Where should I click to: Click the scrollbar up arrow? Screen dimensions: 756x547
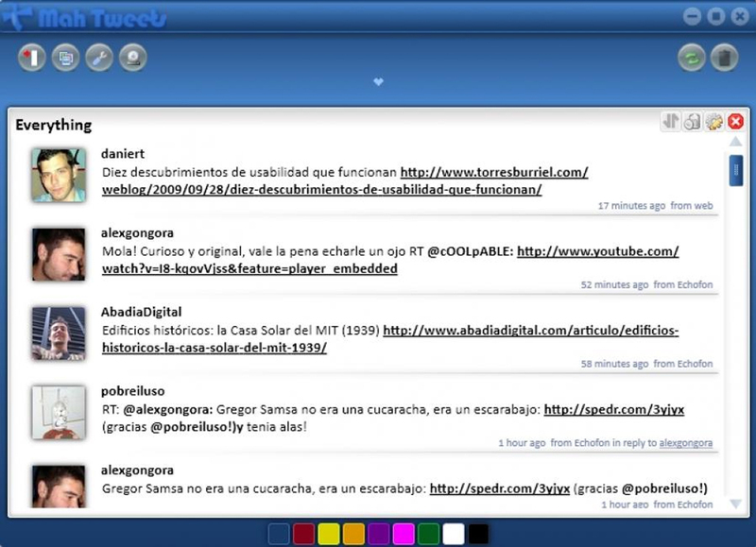pyautogui.click(x=736, y=141)
